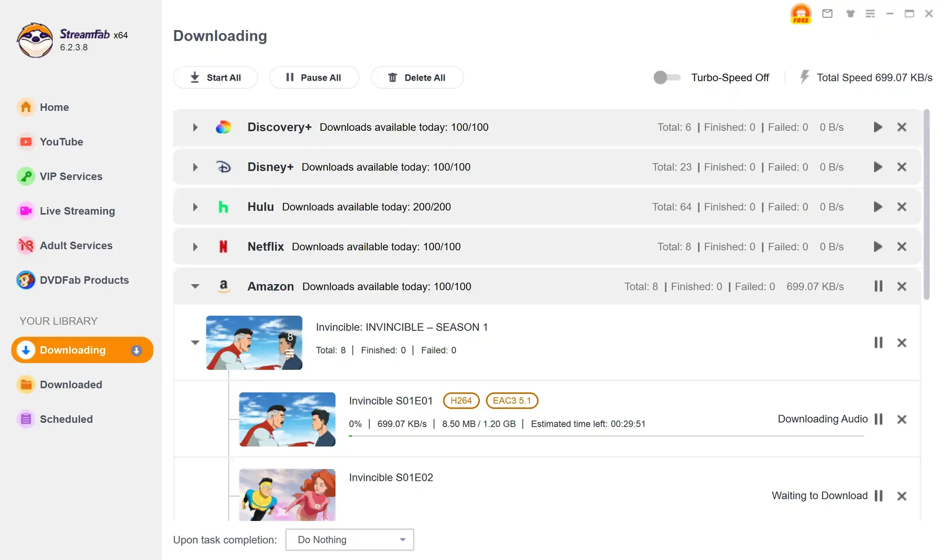
Task: Click the Invincible S01E01 thumbnail
Action: (287, 419)
